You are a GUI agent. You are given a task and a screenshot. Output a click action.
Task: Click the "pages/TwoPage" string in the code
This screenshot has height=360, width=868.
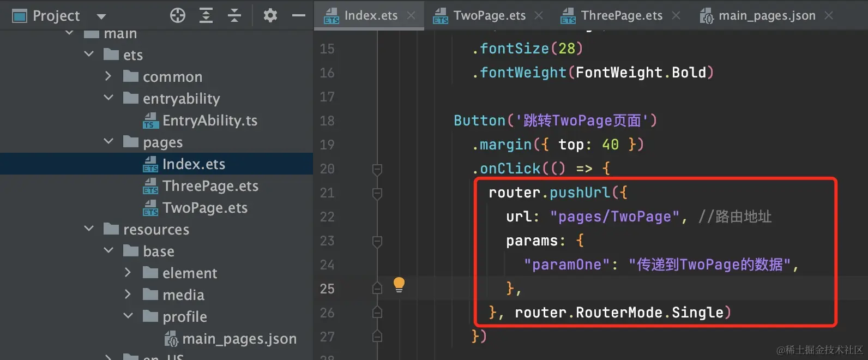[615, 217]
